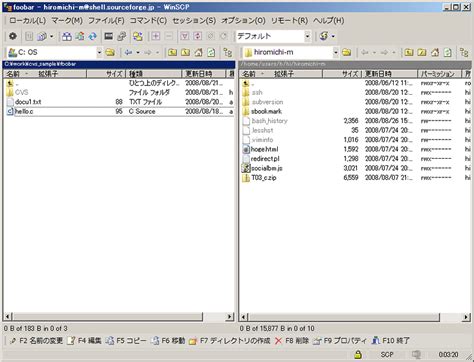Open the コマンド(C) menu
The image size is (474, 362).
point(148,21)
